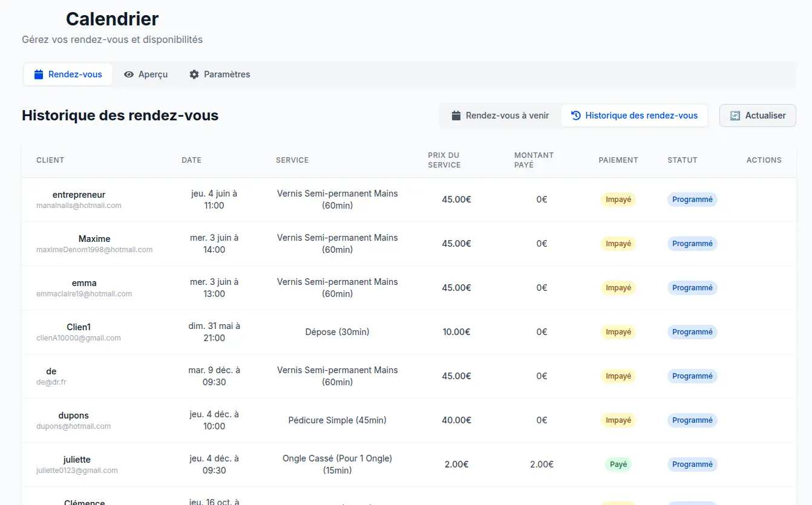Select the Rendez-vous tab
The image size is (812, 505).
[68, 74]
